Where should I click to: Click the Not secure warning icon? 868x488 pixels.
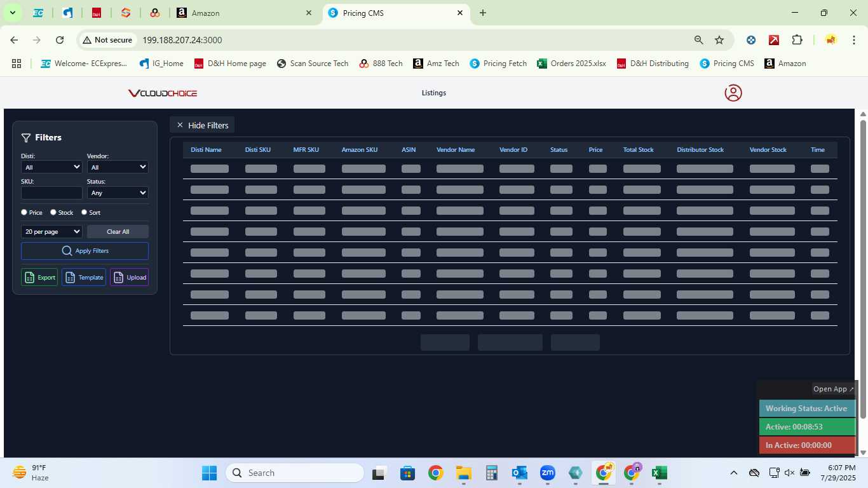[87, 40]
